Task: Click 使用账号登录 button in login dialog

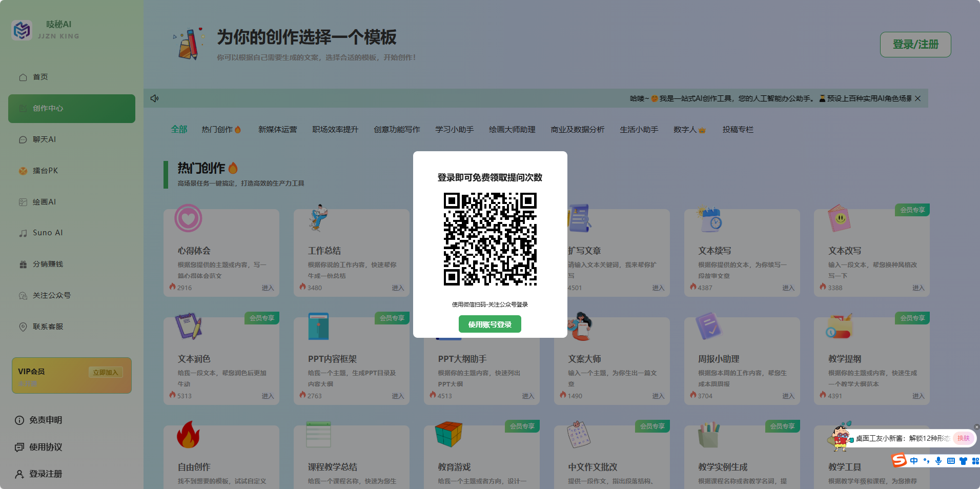Action: pos(490,324)
